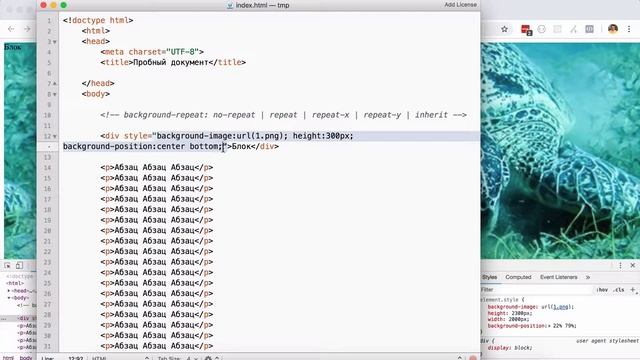640x360 pixels.
Task: Open the 1.png link in element.style
Action: [x=561, y=307]
